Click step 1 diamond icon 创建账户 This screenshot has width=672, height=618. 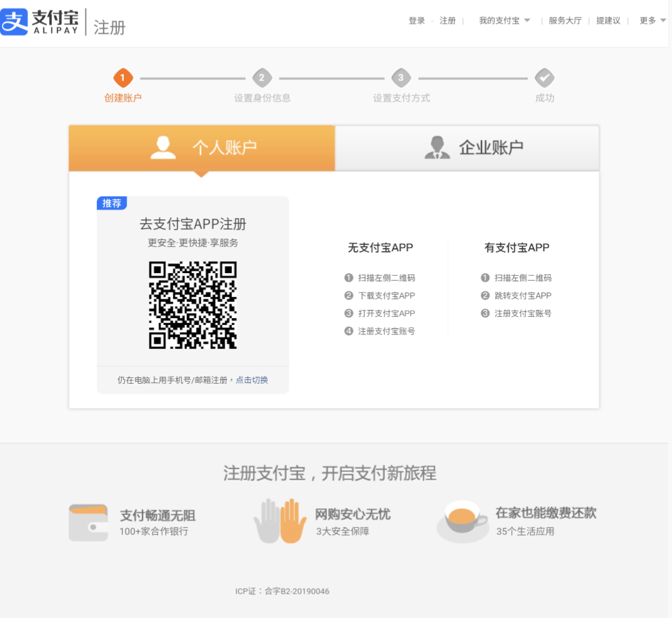123,77
